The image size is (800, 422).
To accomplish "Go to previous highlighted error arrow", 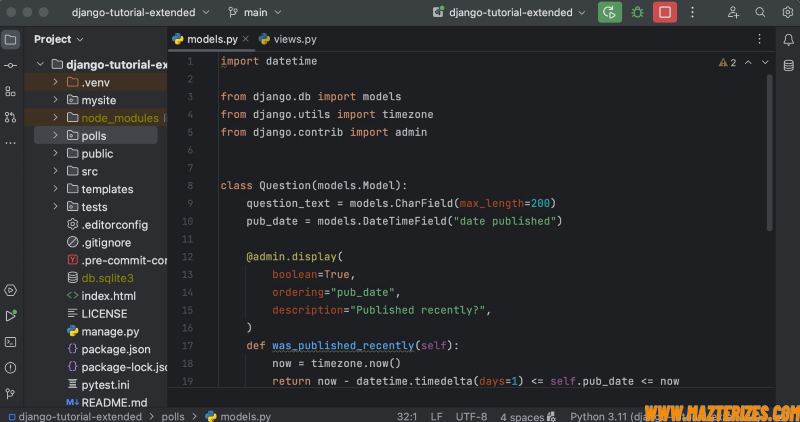I will [x=748, y=62].
